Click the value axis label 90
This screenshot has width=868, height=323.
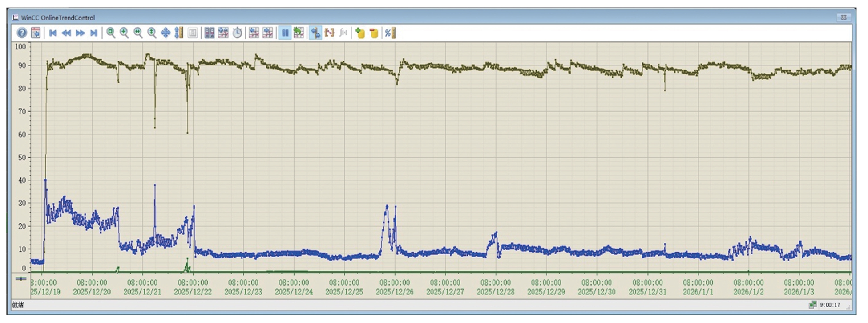click(22, 65)
